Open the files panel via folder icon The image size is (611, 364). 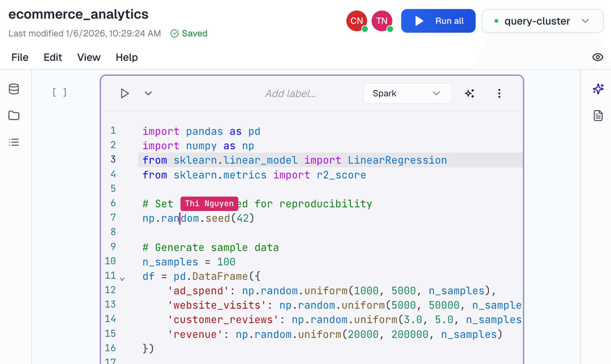14,115
